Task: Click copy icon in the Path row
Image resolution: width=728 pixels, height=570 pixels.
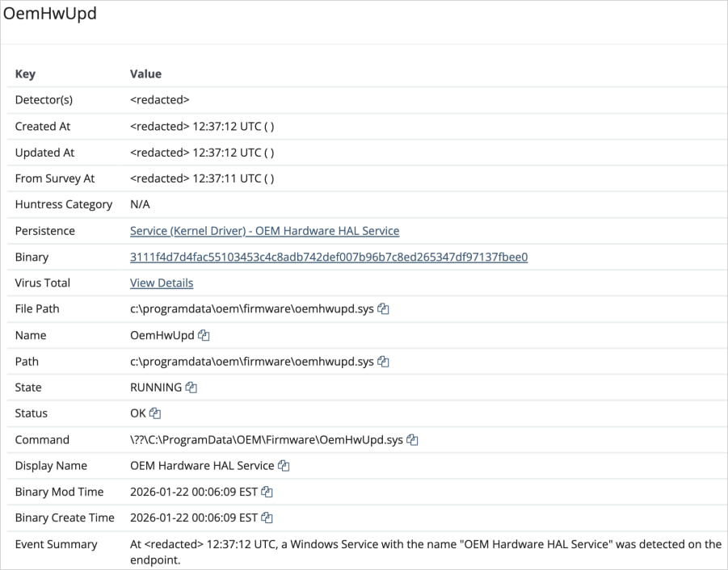Action: [x=384, y=362]
